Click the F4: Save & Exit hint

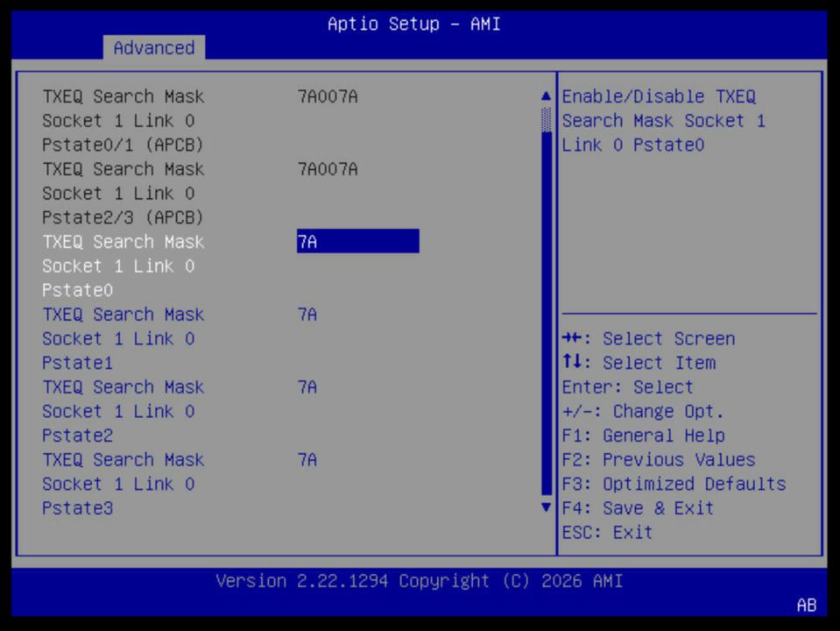[638, 507]
